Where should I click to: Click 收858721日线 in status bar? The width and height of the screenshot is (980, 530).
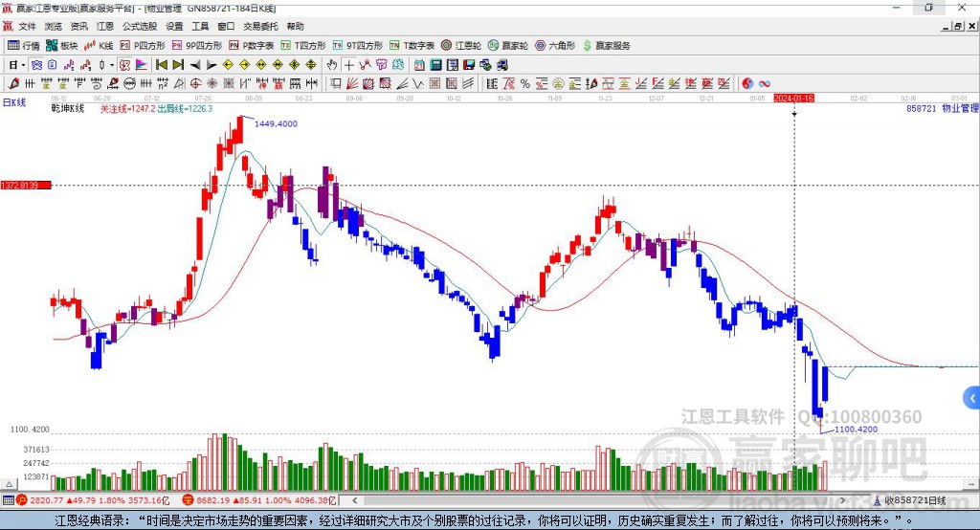click(915, 500)
